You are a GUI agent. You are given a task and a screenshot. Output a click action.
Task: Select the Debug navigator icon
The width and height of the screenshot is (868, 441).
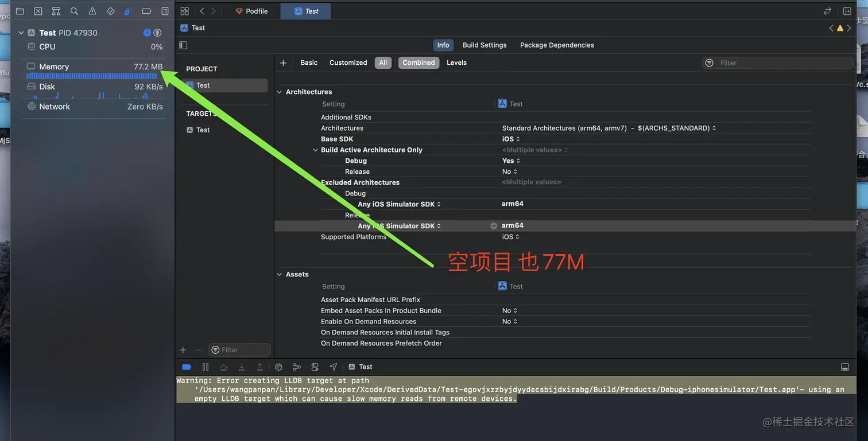[x=129, y=11]
